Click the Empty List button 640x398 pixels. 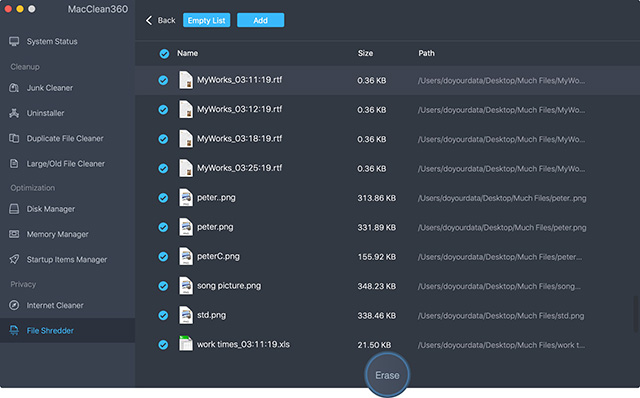[207, 20]
